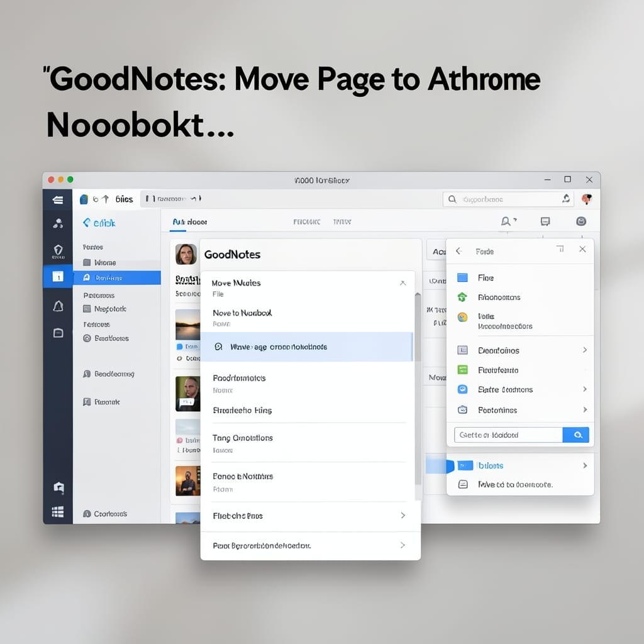Click the icon in the highlighted GoodNotes row
This screenshot has width=644, height=644.
[x=218, y=347]
